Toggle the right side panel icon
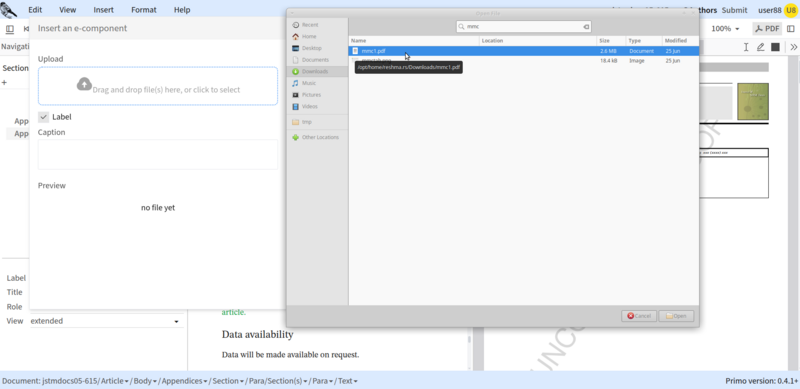Viewport: 800px width, 389px height. click(x=791, y=29)
